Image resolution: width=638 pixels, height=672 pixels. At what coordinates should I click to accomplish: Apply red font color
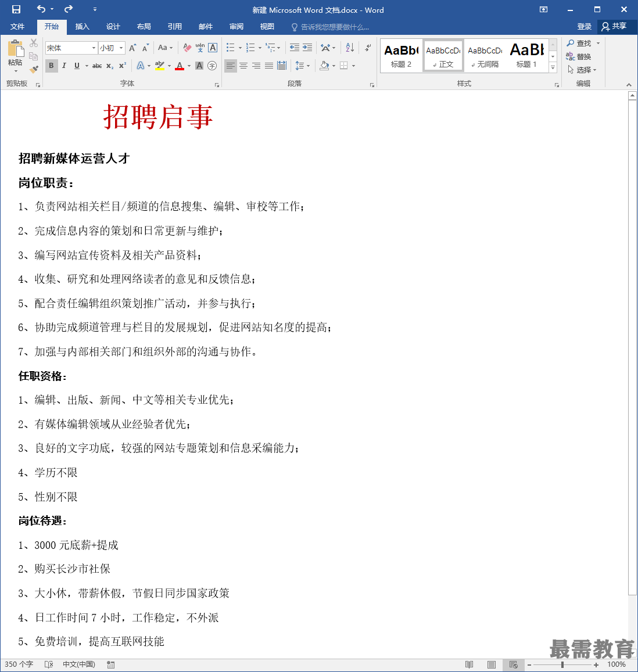pos(180,66)
